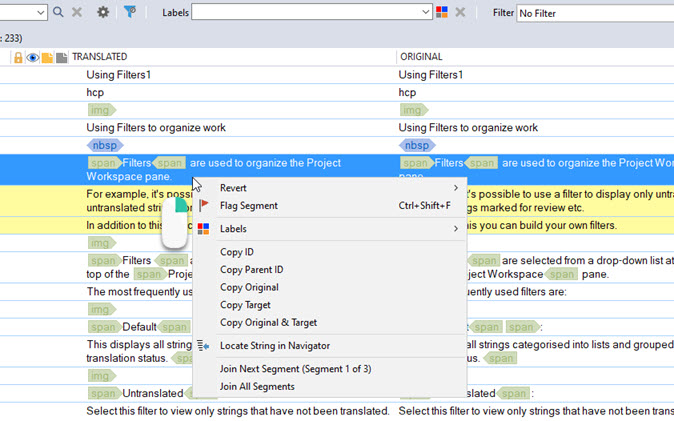
Task: Toggle the lock column header icon
Action: click(x=18, y=58)
